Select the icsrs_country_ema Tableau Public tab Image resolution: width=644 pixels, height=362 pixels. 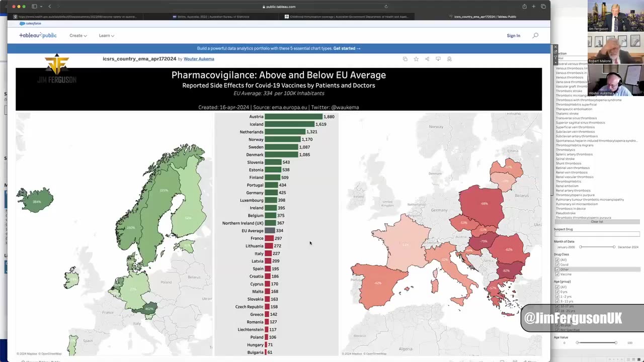tap(481, 17)
